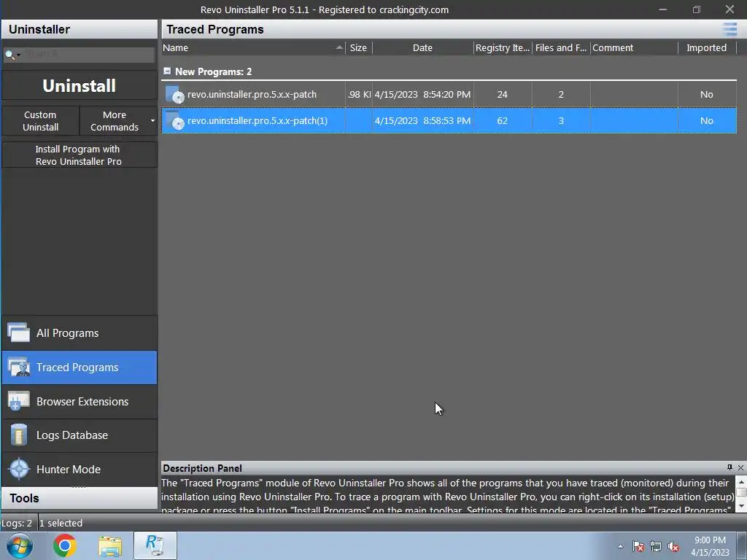
Task: Select revo.uninstaller.pro.5.x.x-patch entry
Action: [449, 94]
